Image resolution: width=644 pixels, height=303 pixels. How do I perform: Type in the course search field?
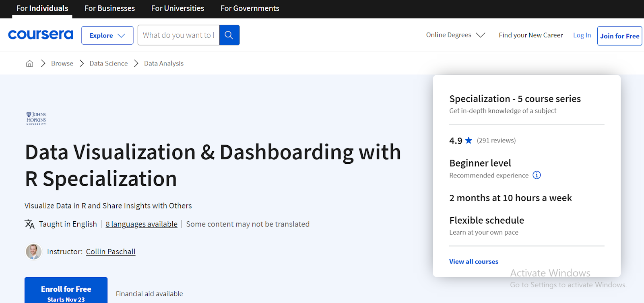(178, 35)
